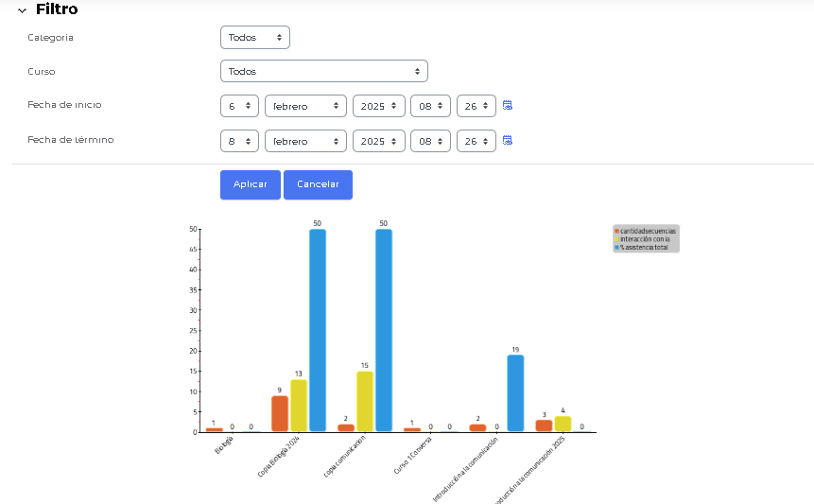814x504 pixels.
Task: Open the Categoría dropdown
Action: coord(254,37)
